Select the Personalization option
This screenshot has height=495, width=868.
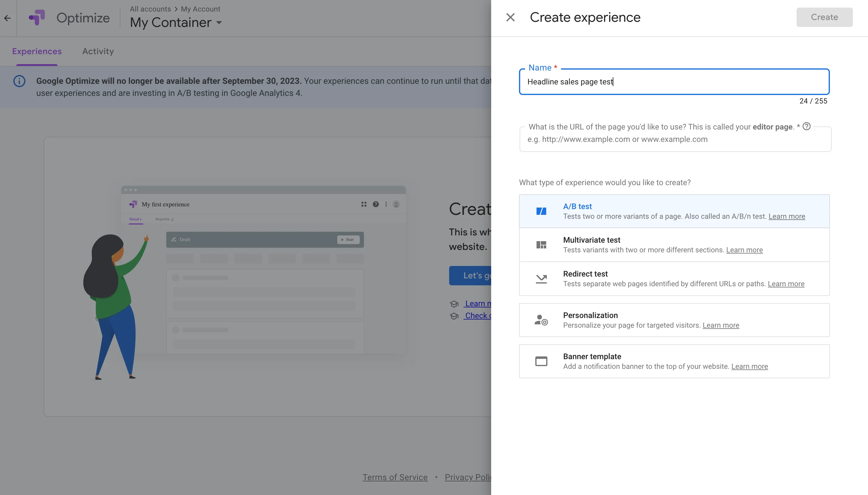point(674,320)
